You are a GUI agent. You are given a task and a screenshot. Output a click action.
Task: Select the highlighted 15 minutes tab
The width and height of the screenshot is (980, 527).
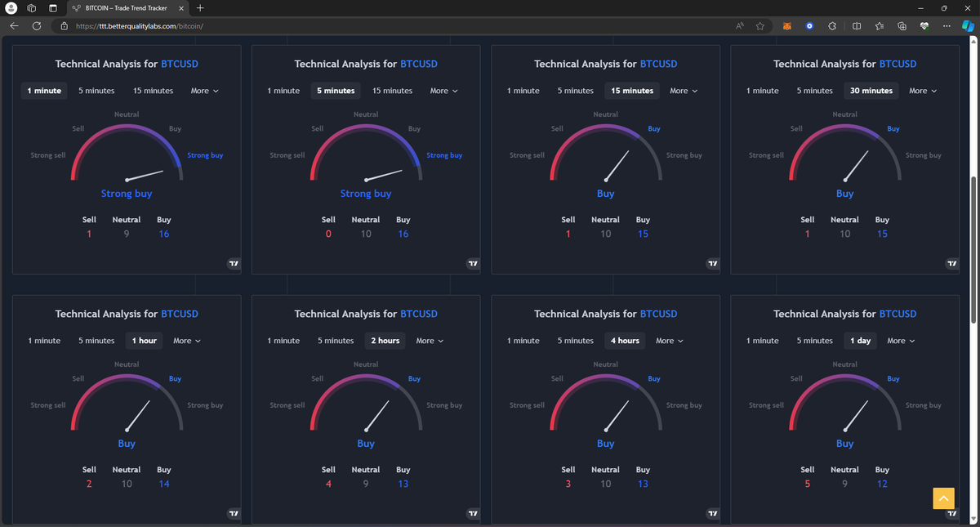click(x=632, y=91)
